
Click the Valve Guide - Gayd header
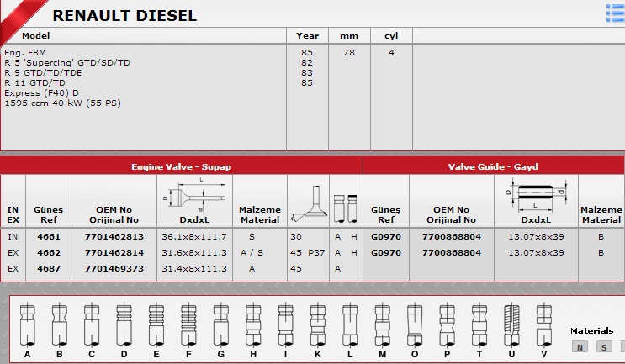(493, 166)
